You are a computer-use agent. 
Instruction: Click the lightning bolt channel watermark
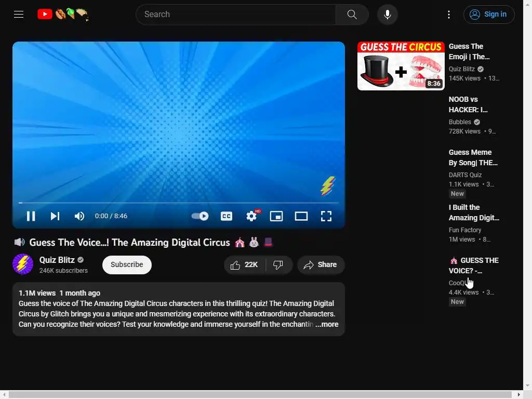pos(328,186)
